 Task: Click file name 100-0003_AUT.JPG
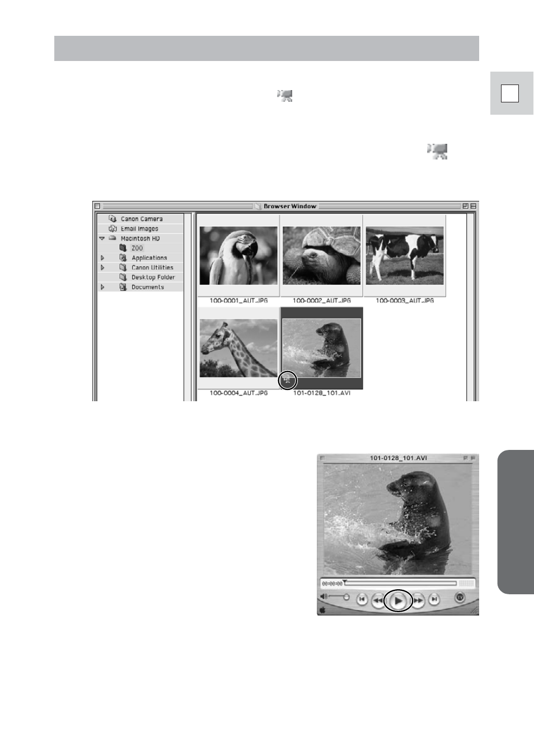click(405, 300)
